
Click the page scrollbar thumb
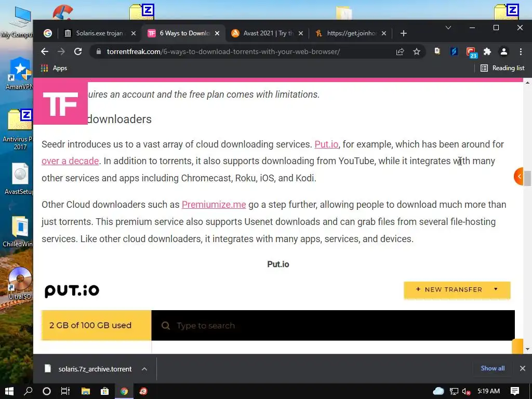click(x=527, y=179)
